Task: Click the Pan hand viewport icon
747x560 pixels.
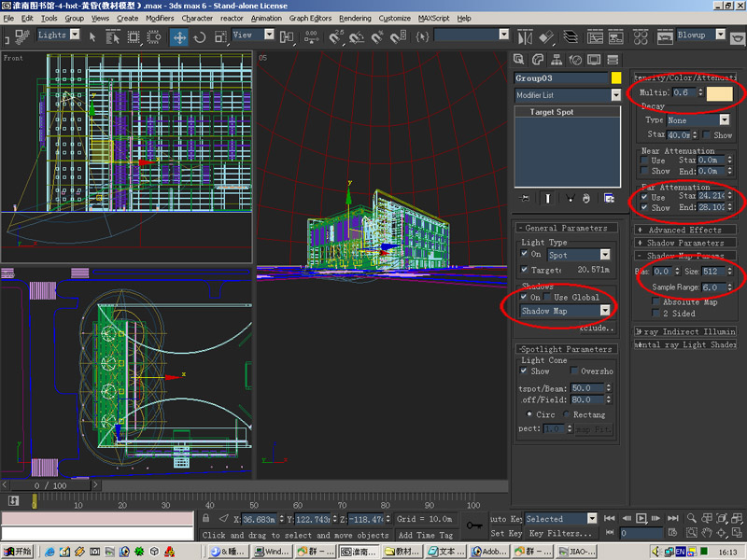Action: pyautogui.click(x=707, y=532)
